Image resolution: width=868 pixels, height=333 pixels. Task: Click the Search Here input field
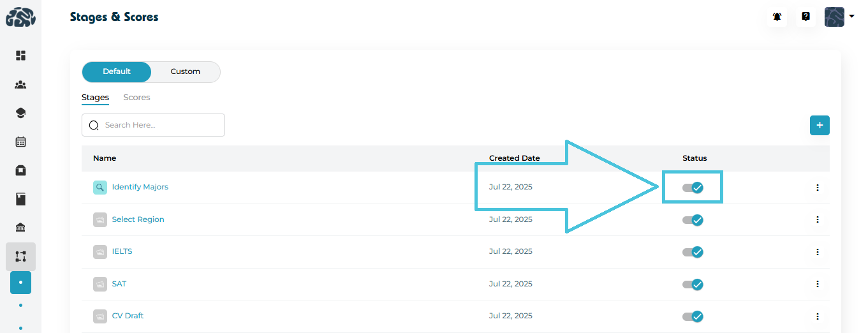tap(159, 125)
